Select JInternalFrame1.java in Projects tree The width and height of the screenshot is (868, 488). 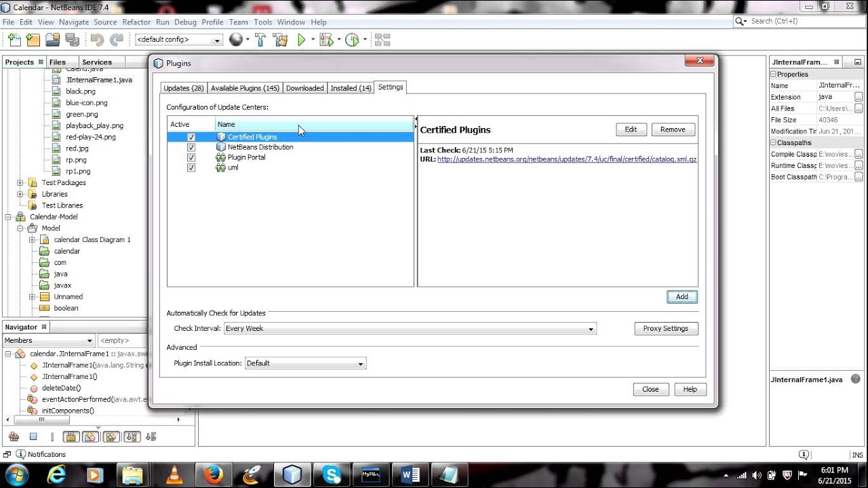pyautogui.click(x=99, y=80)
